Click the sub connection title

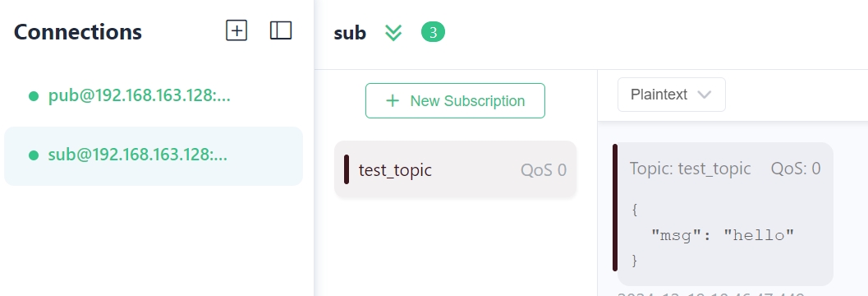pyautogui.click(x=350, y=33)
